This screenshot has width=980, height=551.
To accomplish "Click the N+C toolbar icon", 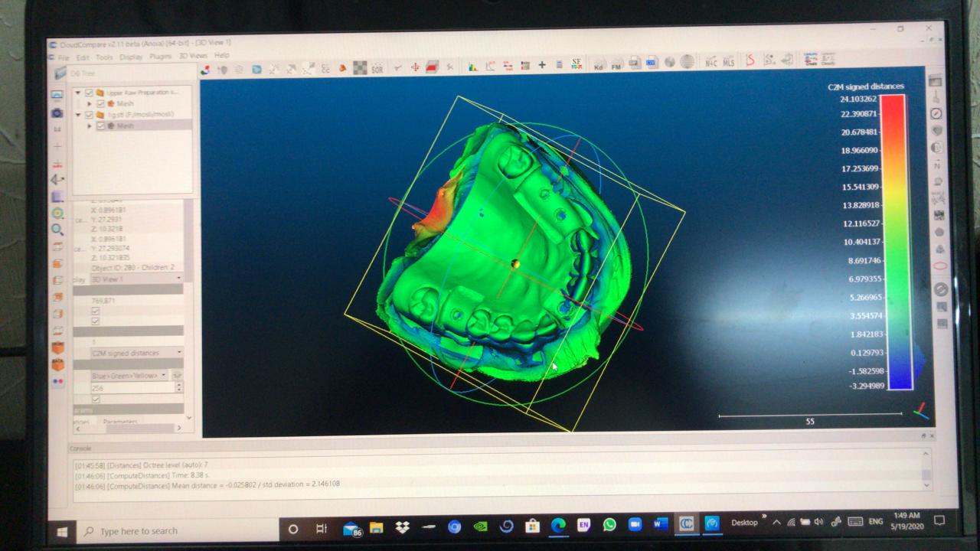I will click(710, 62).
